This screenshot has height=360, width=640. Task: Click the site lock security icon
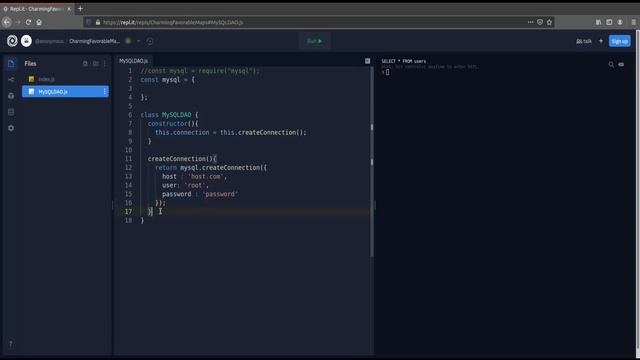point(98,22)
